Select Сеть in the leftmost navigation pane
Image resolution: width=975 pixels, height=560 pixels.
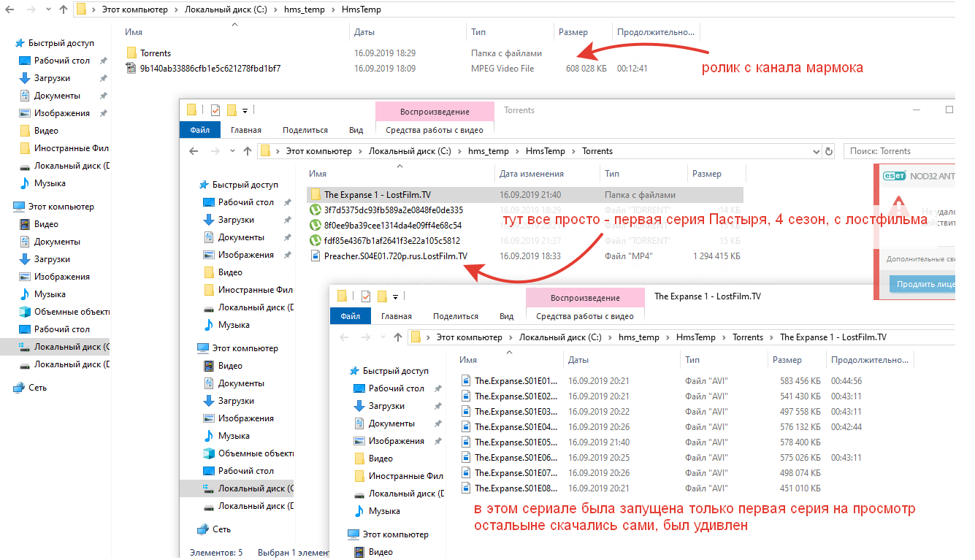[x=37, y=388]
